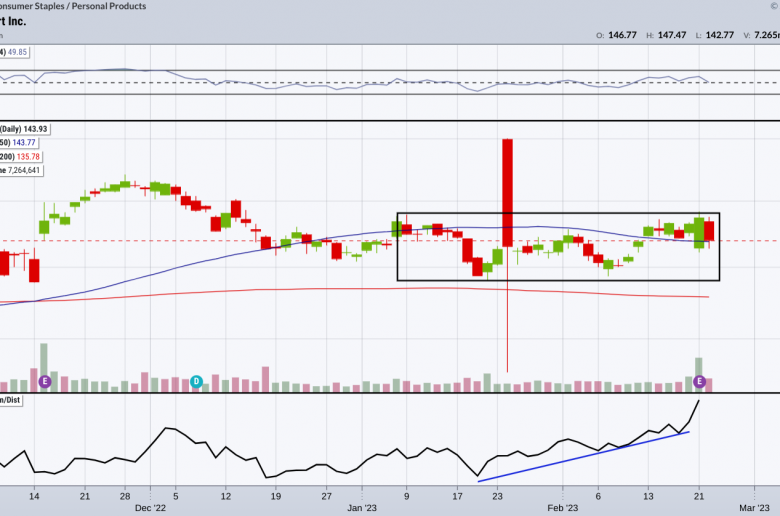Select the volume 7,264,641 label

[21, 171]
